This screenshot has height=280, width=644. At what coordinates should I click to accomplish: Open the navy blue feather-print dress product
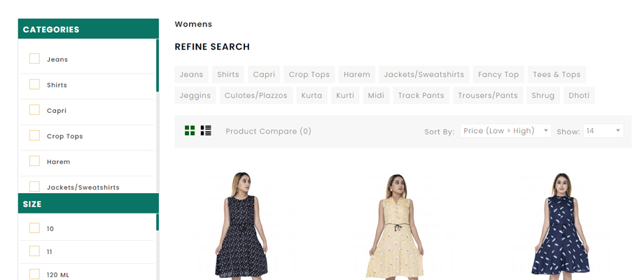tap(561, 226)
